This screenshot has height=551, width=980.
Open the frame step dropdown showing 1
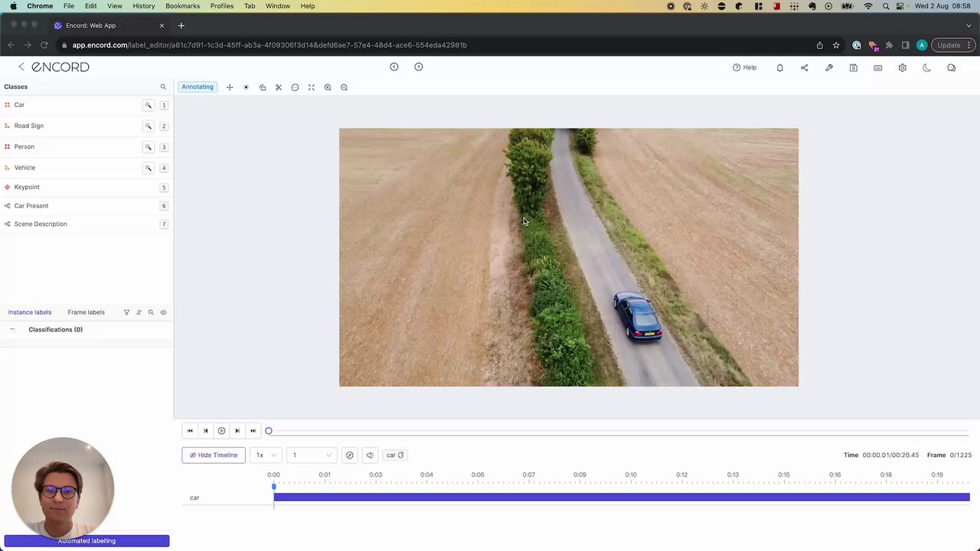pos(310,455)
